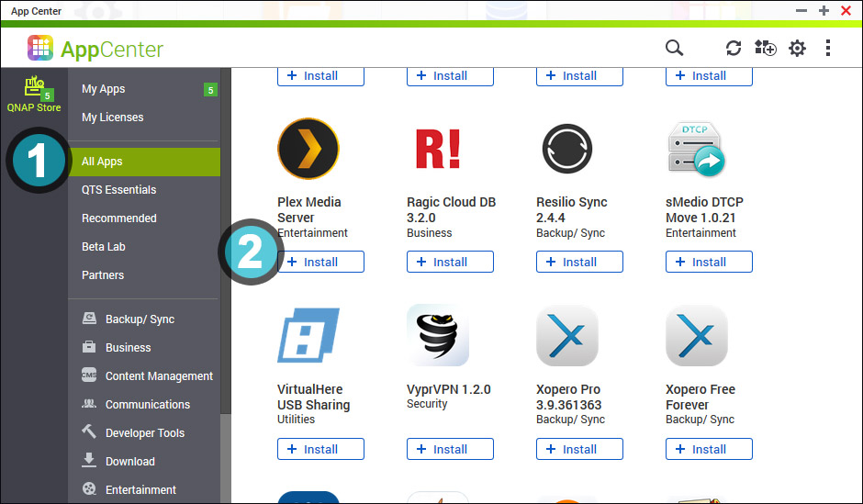This screenshot has height=504, width=863.
Task: Open the search magnifier icon
Action: point(674,48)
